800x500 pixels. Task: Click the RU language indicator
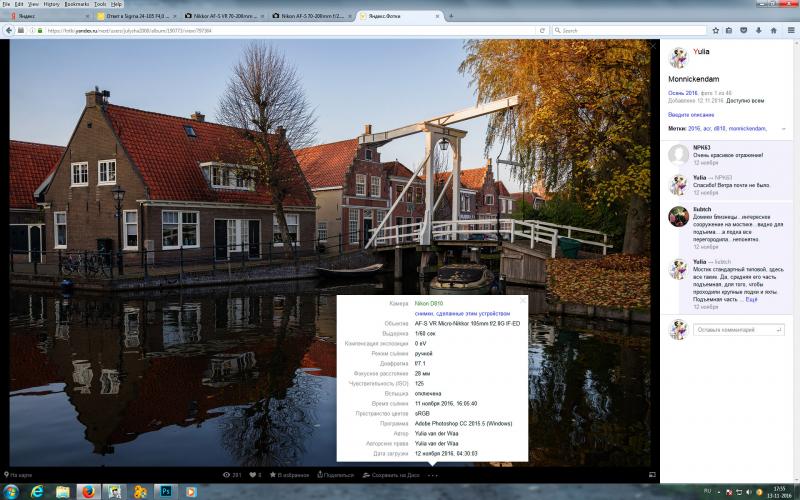707,491
